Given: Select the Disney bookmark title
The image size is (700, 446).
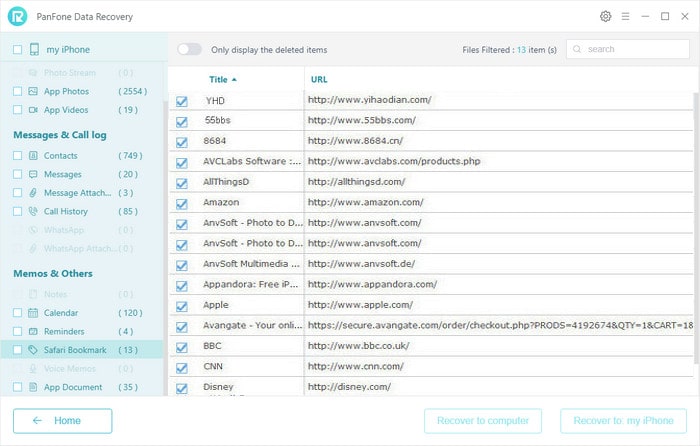Looking at the screenshot, I should 218,387.
